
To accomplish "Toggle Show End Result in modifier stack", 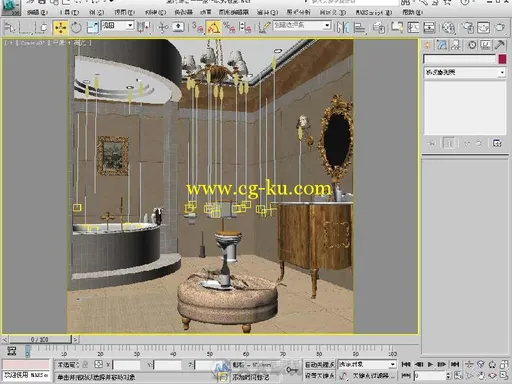I will point(448,143).
